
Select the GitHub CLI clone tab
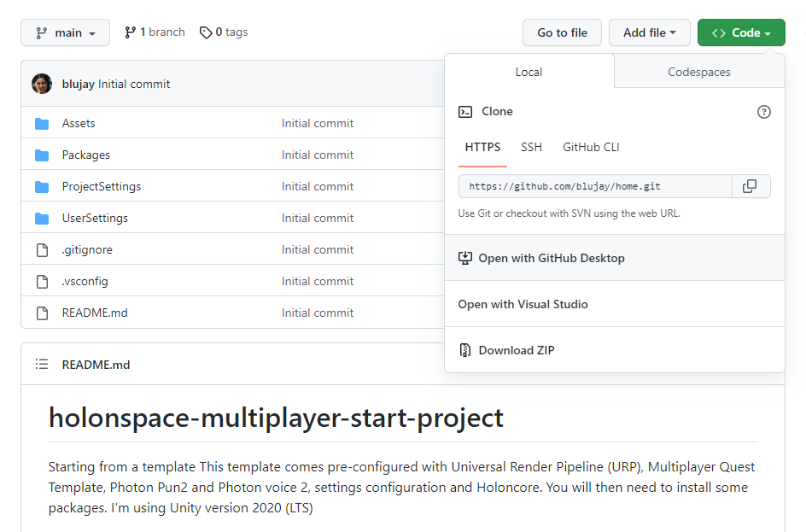point(591,148)
